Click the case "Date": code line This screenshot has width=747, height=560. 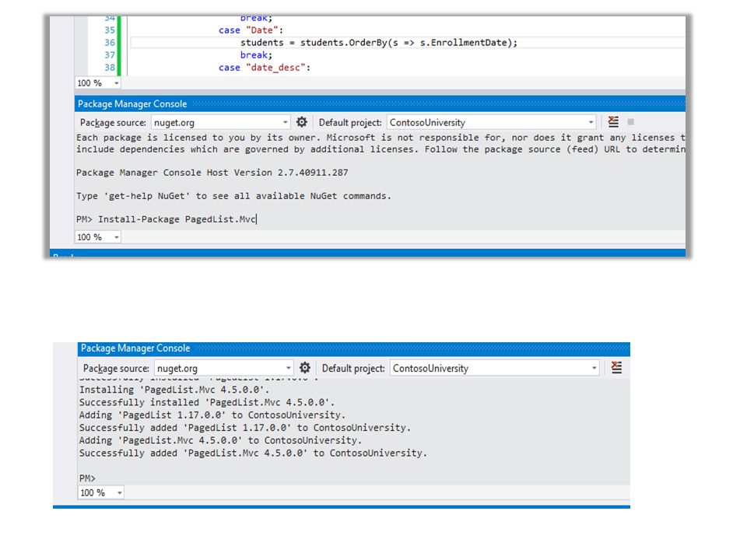251,30
